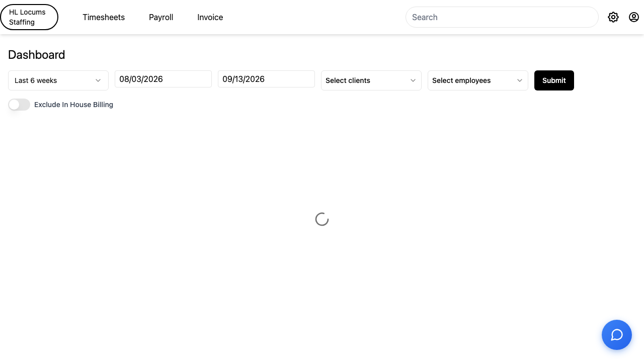Image resolution: width=644 pixels, height=362 pixels.
Task: Click the Dashboard heading
Action: tap(37, 55)
